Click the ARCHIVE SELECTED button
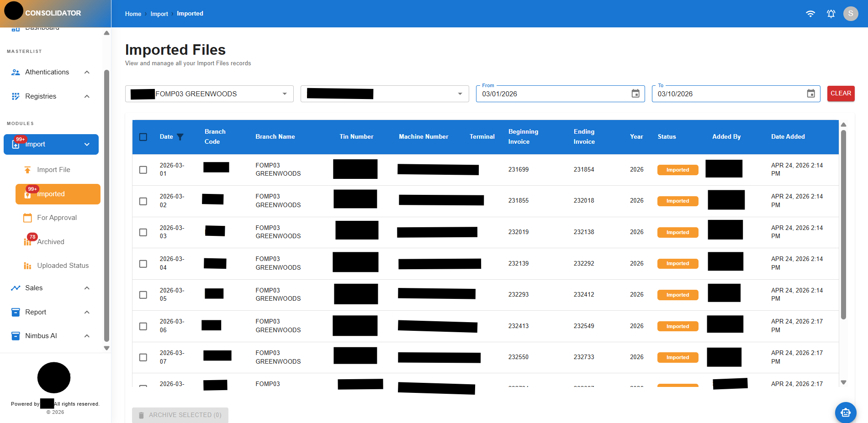Image resolution: width=868 pixels, height=423 pixels. [x=180, y=415]
